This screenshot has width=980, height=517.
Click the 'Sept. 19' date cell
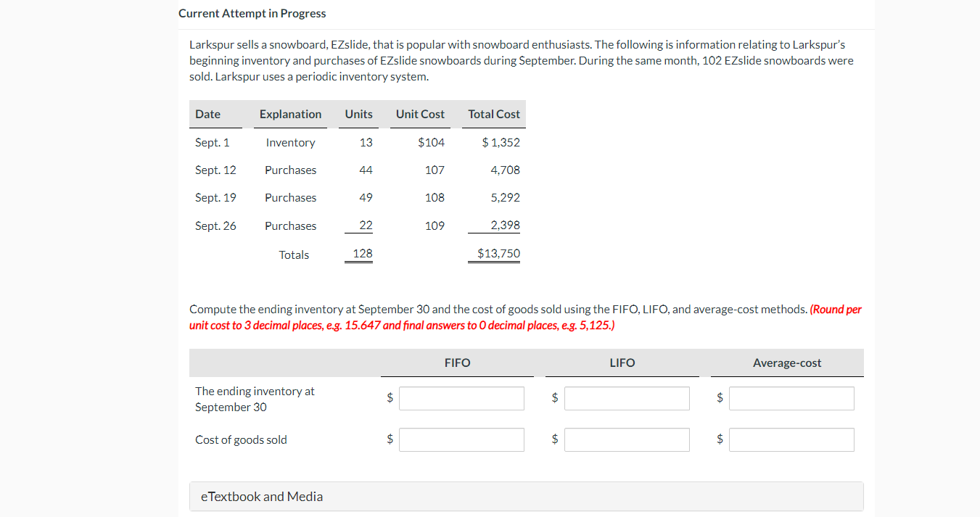pos(215,198)
